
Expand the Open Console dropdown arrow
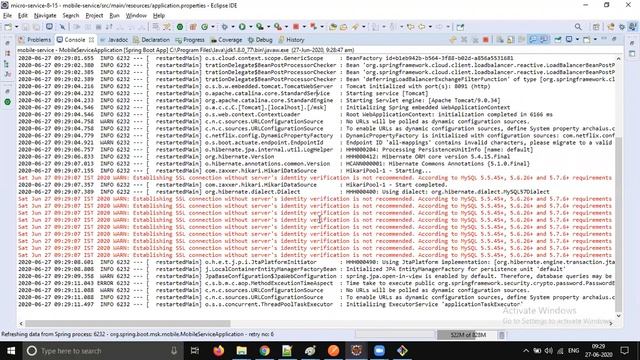(x=595, y=40)
